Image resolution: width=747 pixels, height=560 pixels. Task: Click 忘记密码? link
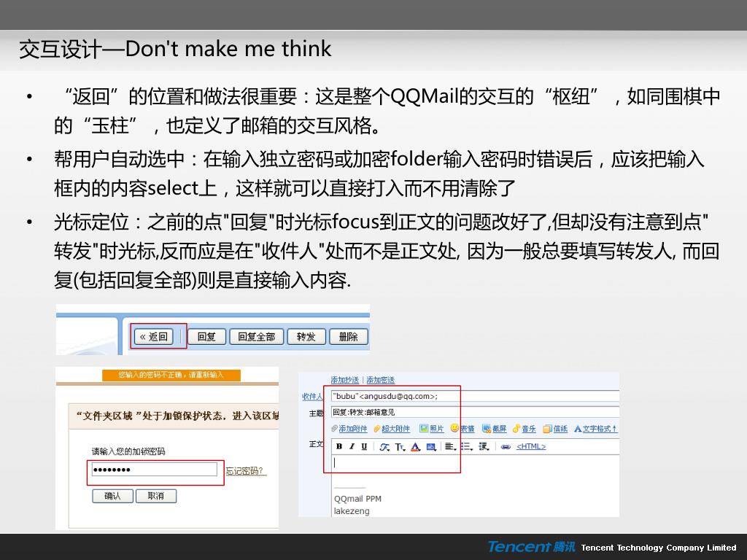[x=245, y=471]
